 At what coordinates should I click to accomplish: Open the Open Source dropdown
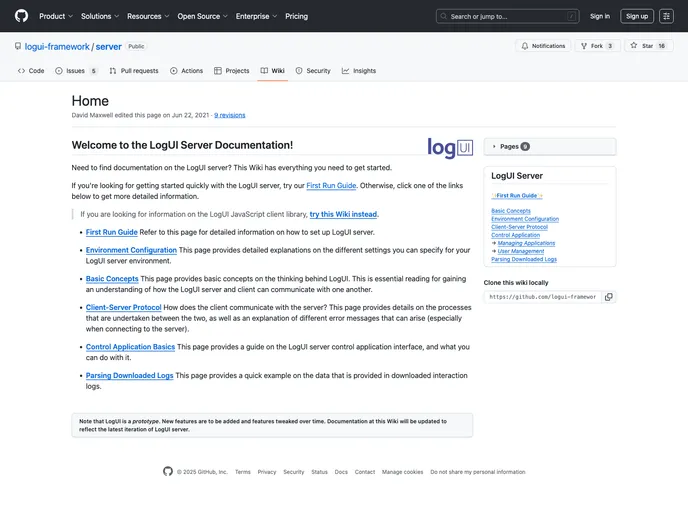pos(202,16)
